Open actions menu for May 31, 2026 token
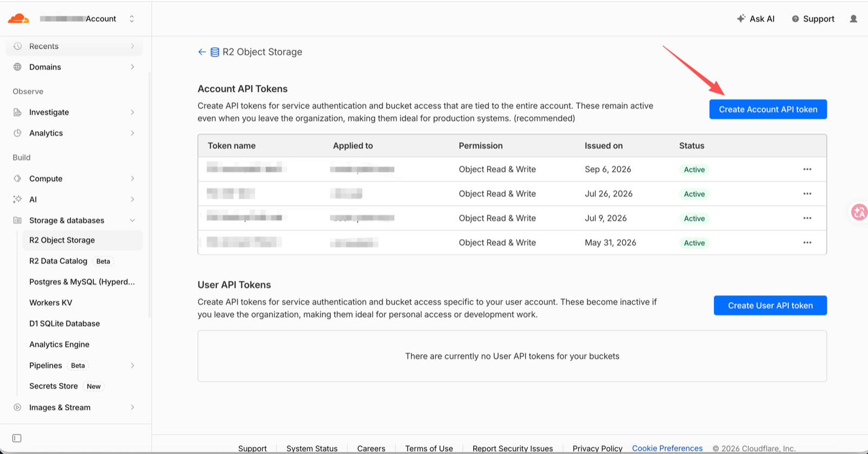 (x=807, y=243)
